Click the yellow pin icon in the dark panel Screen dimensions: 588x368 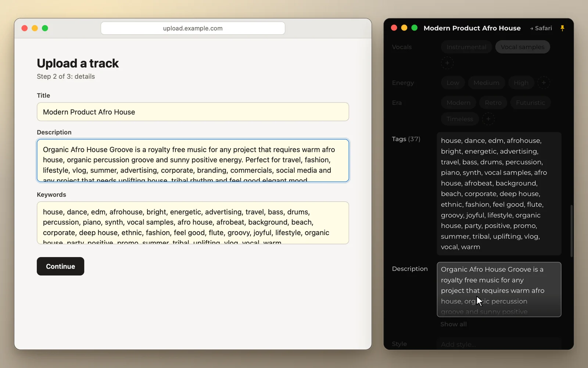click(x=562, y=28)
